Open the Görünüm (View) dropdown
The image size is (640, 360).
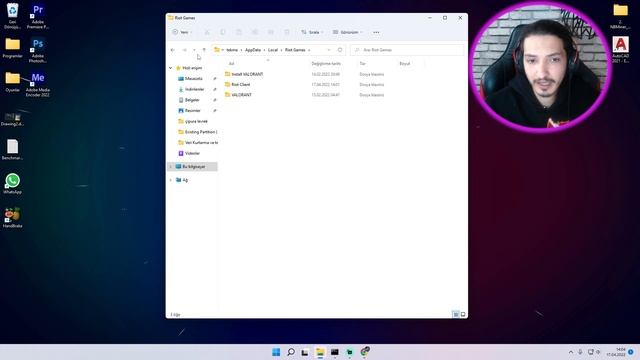(x=347, y=32)
